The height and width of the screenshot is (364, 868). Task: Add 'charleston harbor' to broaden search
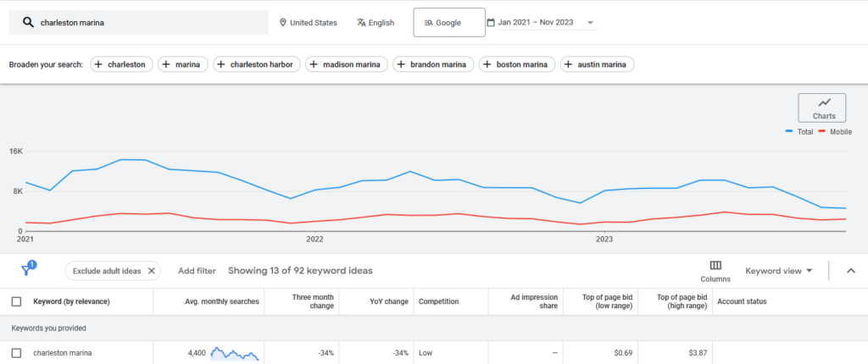pos(257,64)
